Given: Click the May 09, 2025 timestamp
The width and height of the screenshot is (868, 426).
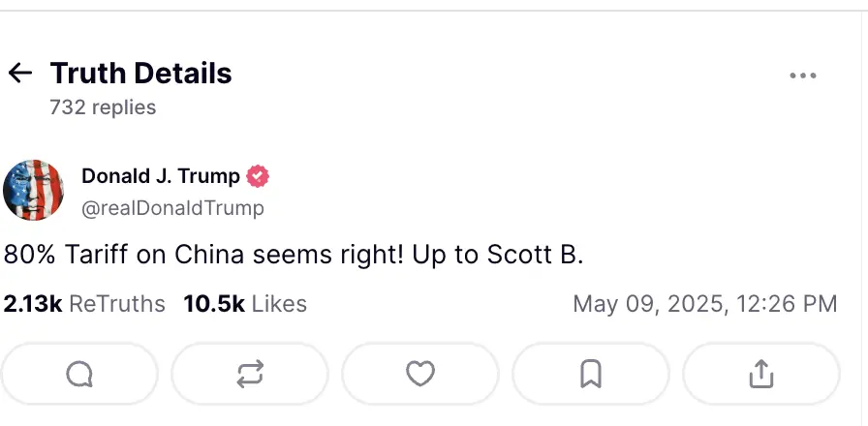Looking at the screenshot, I should click(x=704, y=304).
